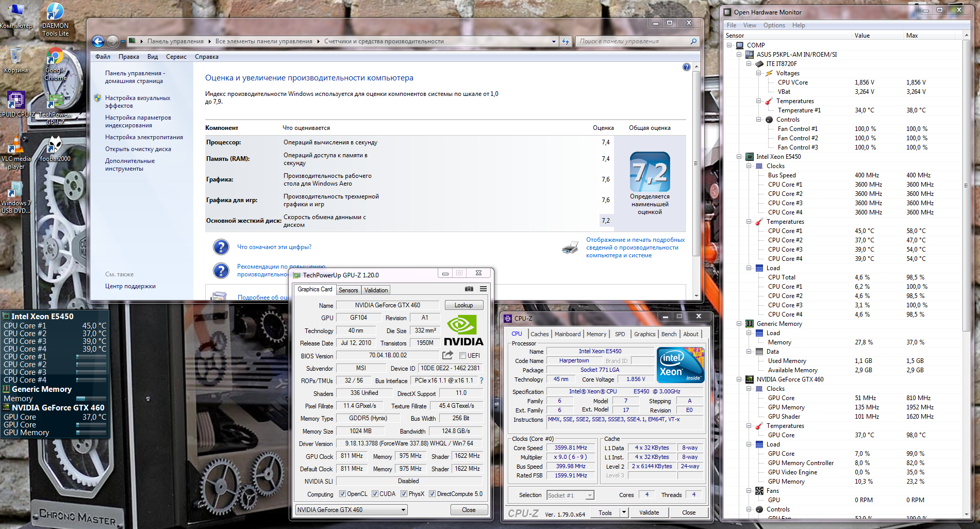Open the 'Настройка электропитания' sidebar link
The width and height of the screenshot is (980, 529).
[x=144, y=137]
